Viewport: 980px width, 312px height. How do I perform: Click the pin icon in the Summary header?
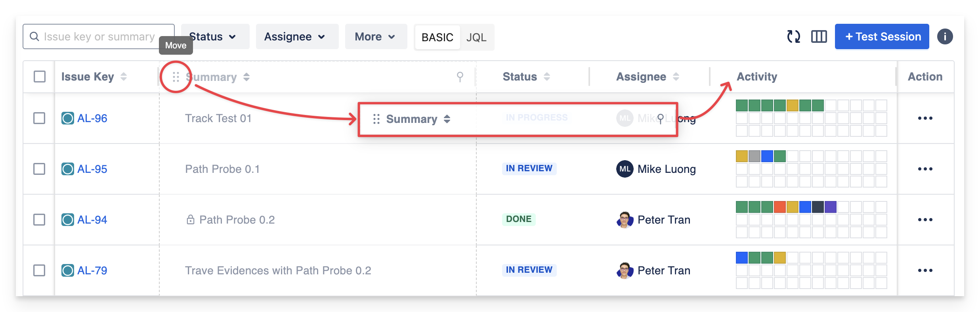(x=460, y=77)
